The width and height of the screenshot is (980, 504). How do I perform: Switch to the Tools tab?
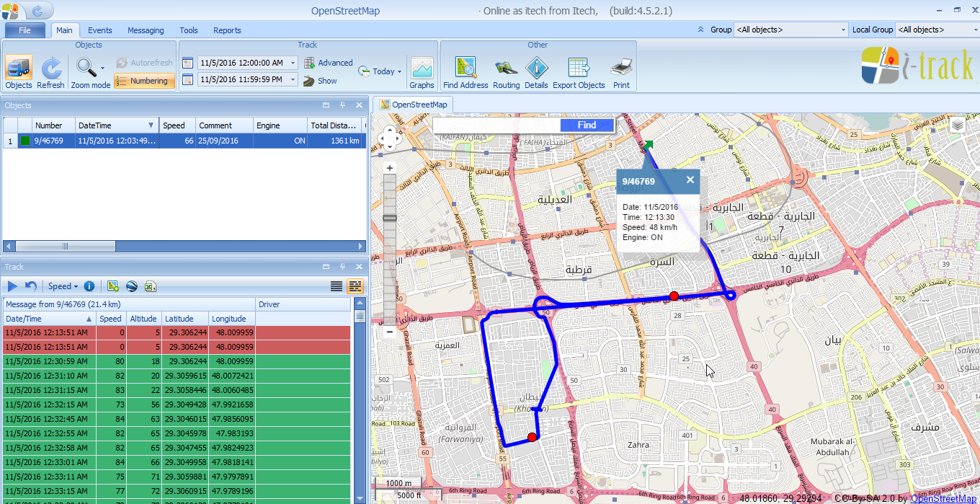(x=189, y=30)
